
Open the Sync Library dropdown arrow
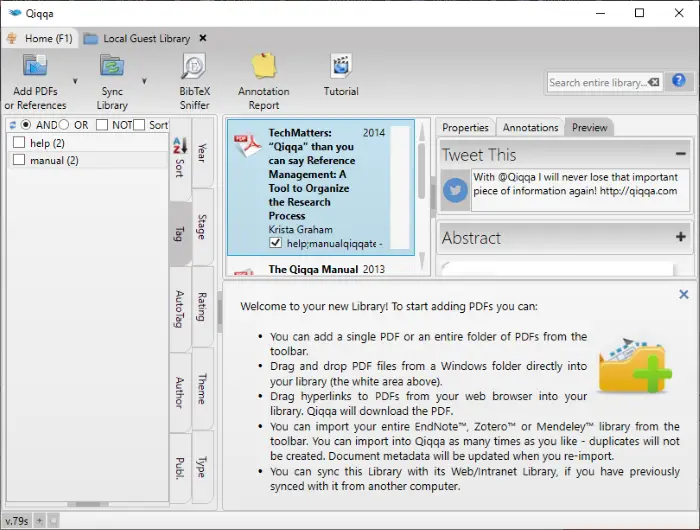144,81
